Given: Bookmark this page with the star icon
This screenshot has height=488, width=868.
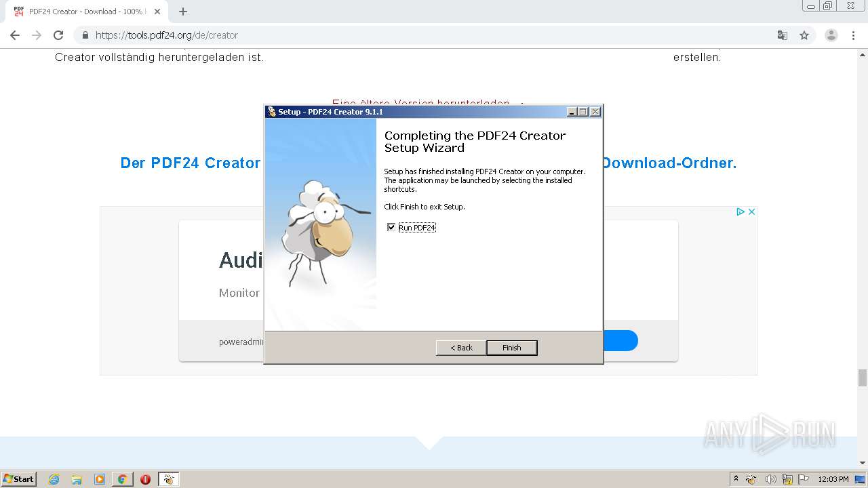Looking at the screenshot, I should click(804, 35).
